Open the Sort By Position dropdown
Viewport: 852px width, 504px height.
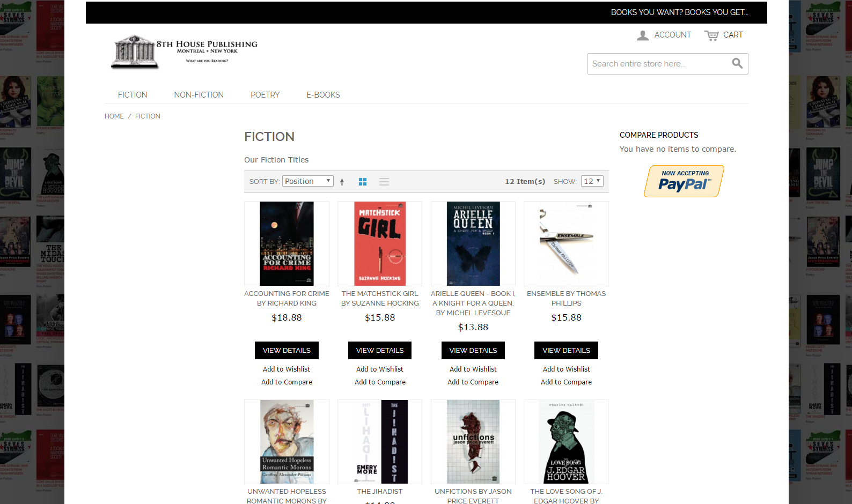pos(308,181)
